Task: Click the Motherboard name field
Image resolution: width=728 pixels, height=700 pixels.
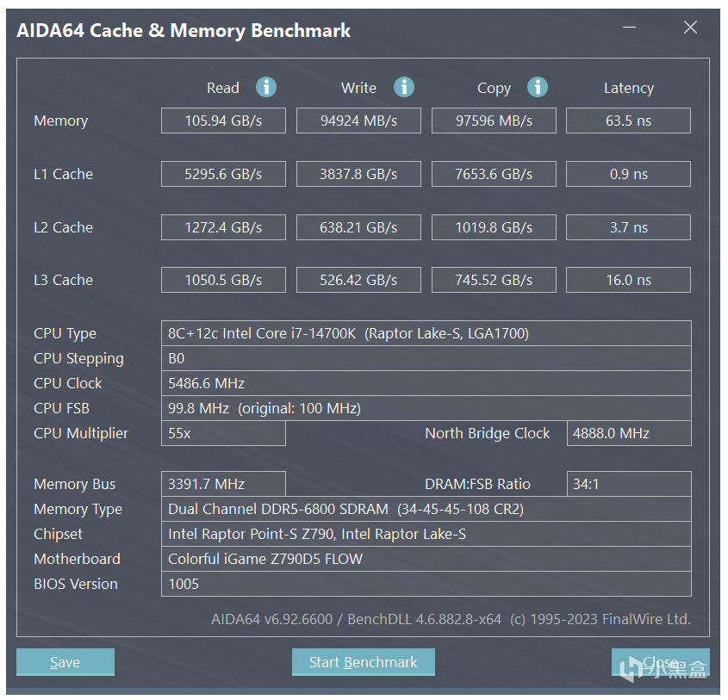Action: pos(426,559)
